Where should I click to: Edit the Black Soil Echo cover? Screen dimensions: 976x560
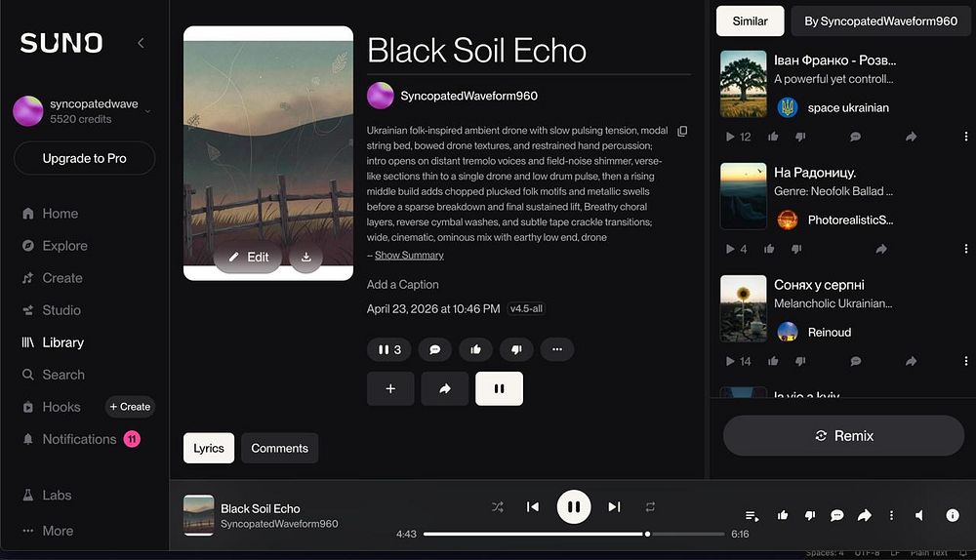point(248,257)
